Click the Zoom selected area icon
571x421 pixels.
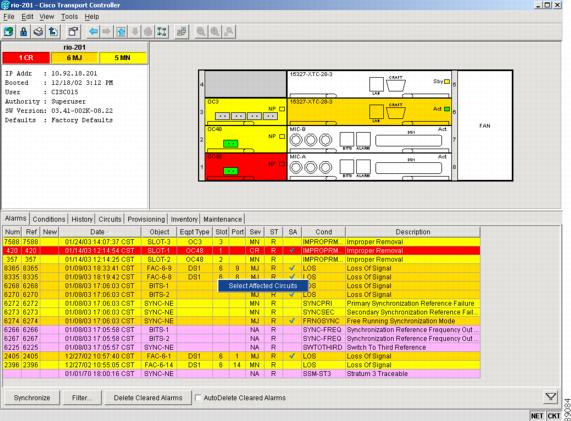[229, 32]
